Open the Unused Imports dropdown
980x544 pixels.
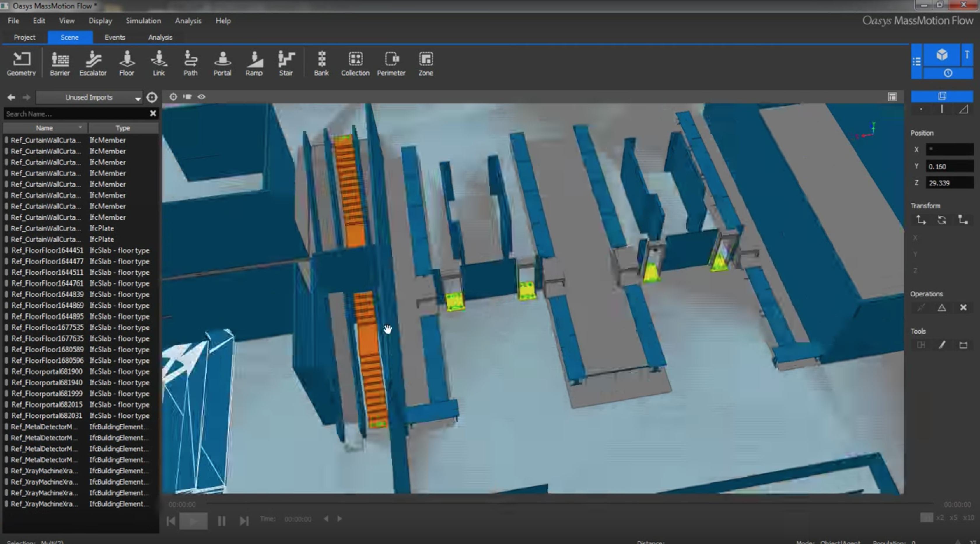pyautogui.click(x=90, y=97)
